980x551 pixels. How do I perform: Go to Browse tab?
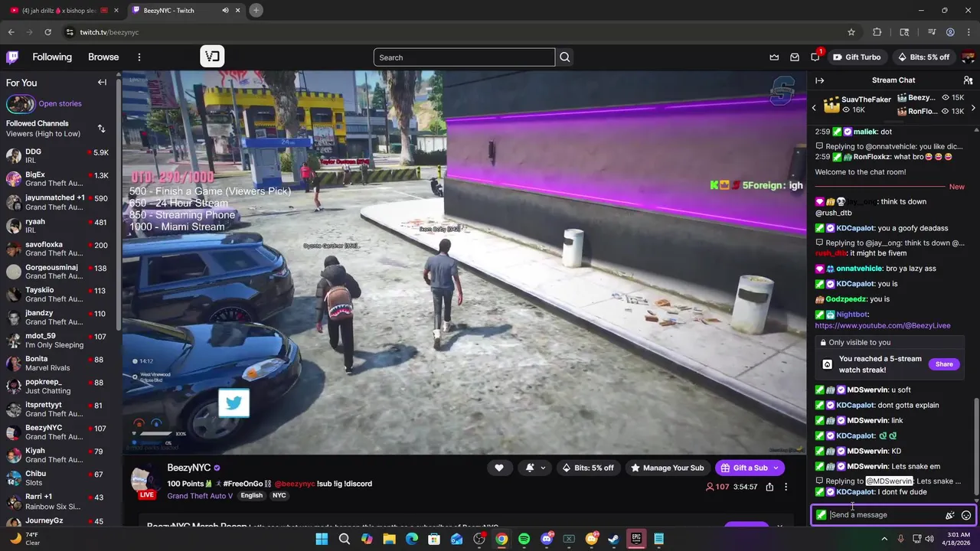103,57
